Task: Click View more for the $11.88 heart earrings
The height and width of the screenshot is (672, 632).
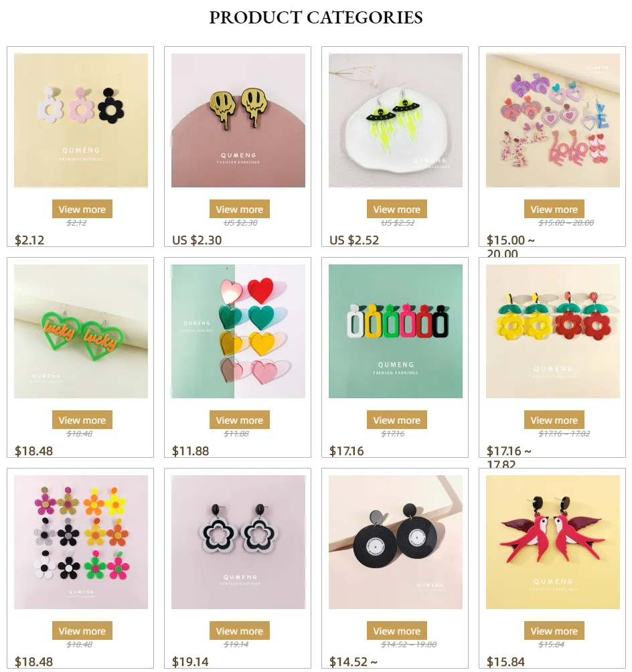Action: click(240, 420)
